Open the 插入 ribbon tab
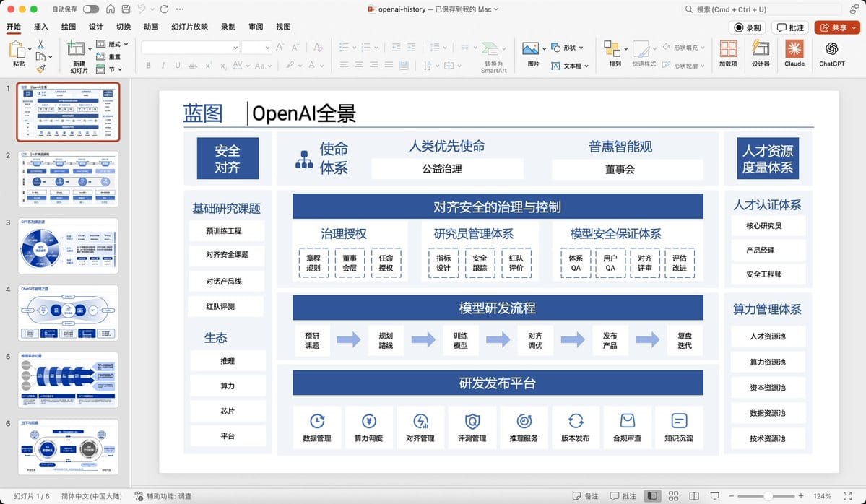 click(x=41, y=27)
